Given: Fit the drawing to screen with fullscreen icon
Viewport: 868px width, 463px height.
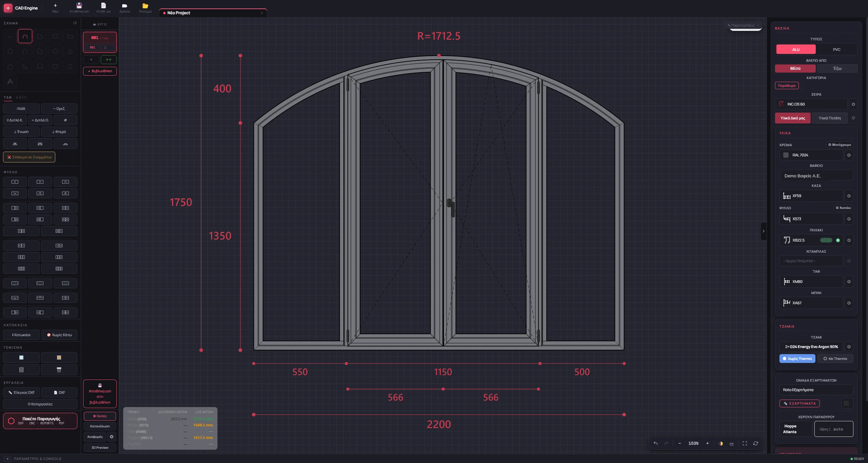Looking at the screenshot, I should point(745,443).
